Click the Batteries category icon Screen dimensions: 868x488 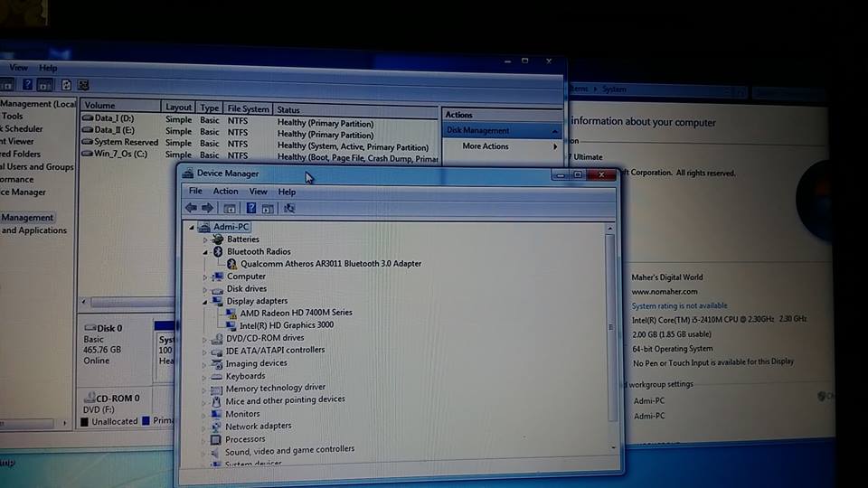tap(218, 239)
